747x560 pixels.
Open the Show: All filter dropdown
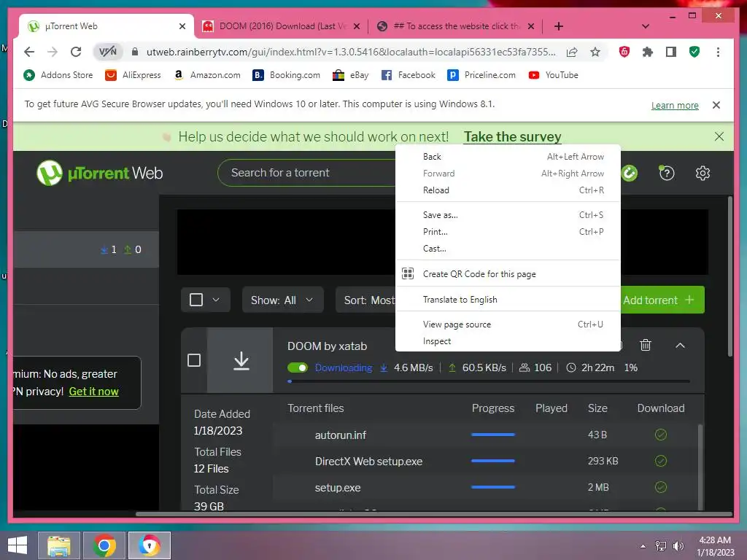[x=282, y=300]
